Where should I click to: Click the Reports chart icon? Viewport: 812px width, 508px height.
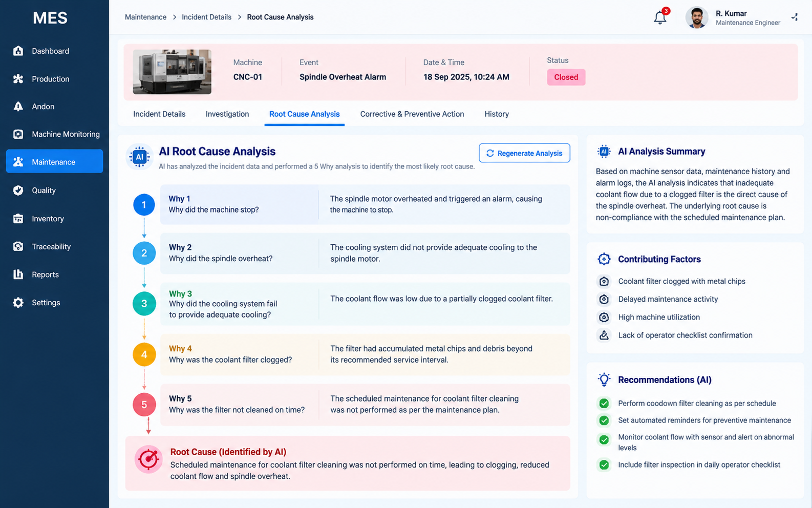pos(18,274)
